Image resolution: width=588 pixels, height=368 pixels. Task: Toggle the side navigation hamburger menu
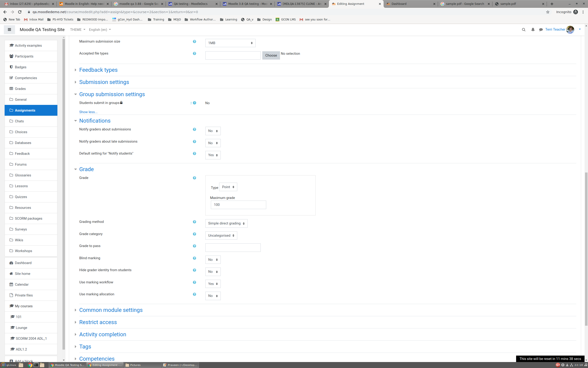[x=9, y=29]
